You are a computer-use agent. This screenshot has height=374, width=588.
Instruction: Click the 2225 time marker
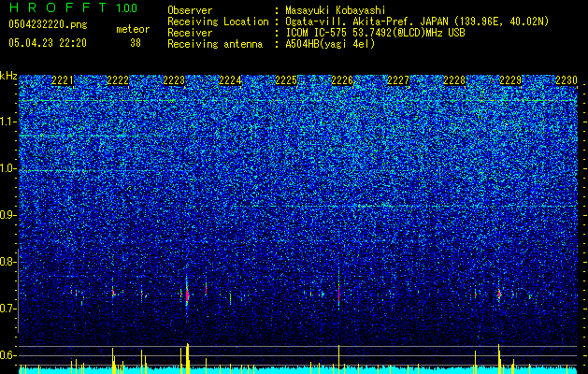tap(286, 80)
